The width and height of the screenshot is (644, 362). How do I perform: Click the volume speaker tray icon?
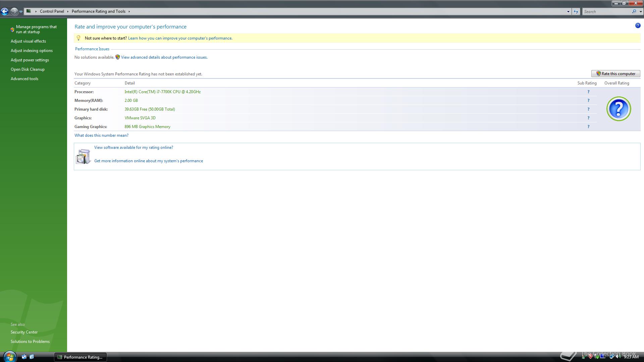coord(618,356)
